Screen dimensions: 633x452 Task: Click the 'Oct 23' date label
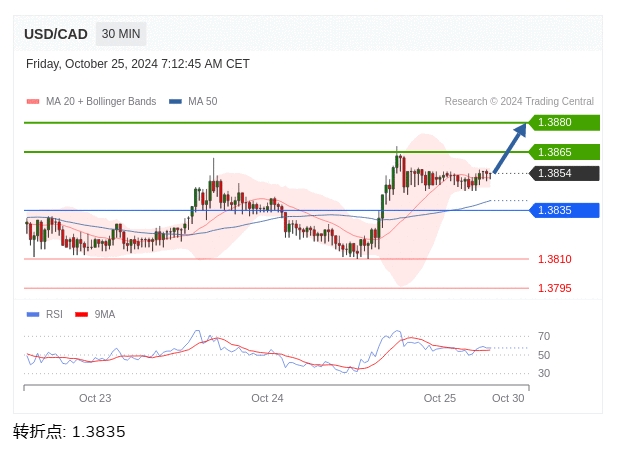tap(95, 398)
